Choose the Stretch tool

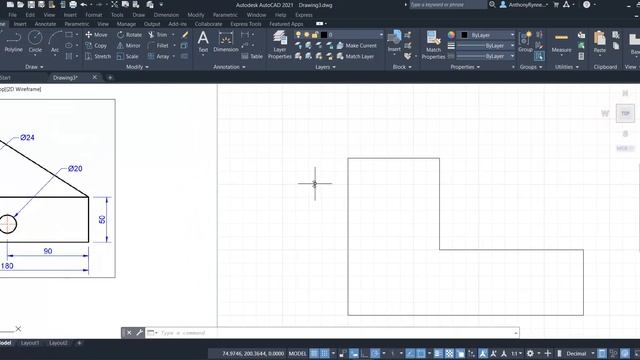98,56
